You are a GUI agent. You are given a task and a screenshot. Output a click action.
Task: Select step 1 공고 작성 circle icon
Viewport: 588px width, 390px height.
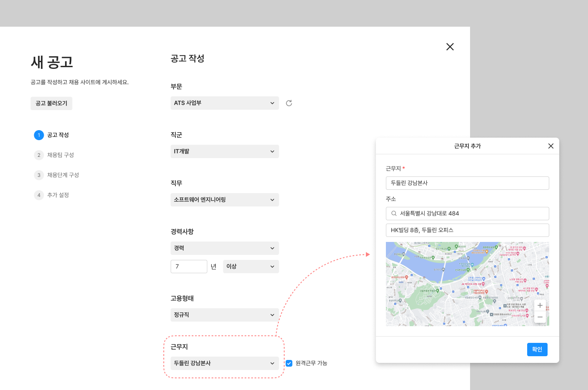pos(39,135)
